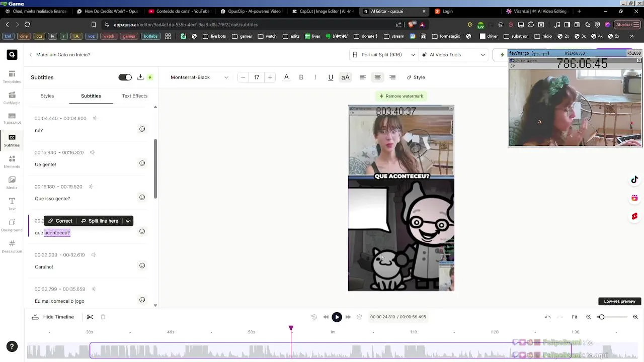Viewport: 644px width, 362px height.
Task: Zoom in the timeline
Action: (635, 317)
